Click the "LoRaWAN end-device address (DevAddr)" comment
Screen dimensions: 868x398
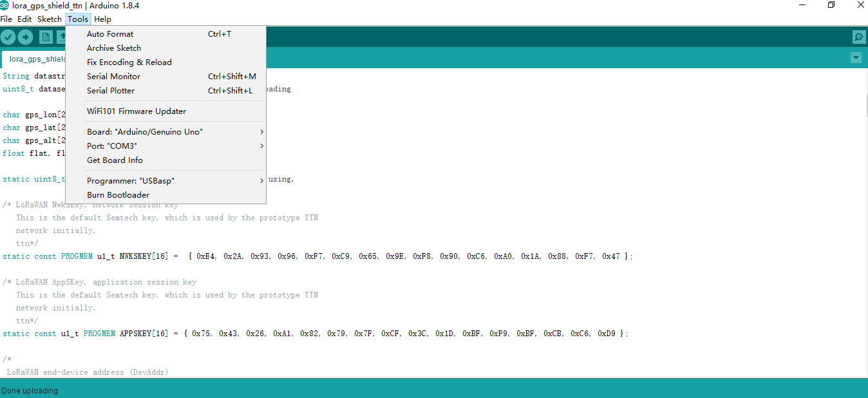[88, 372]
